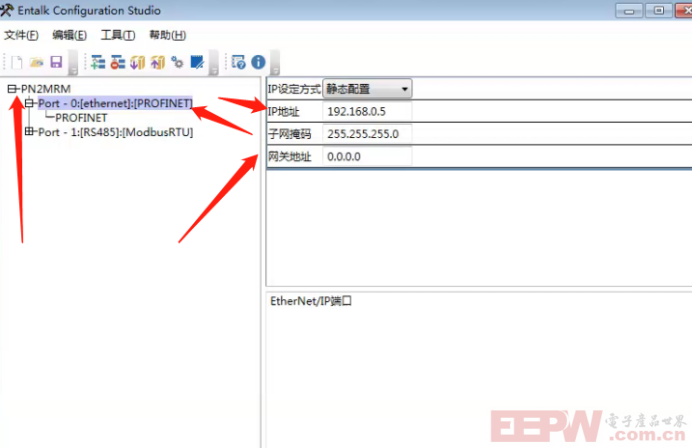Download configuration with the down arrow icon
Screen dimensions: 692x448
138,62
